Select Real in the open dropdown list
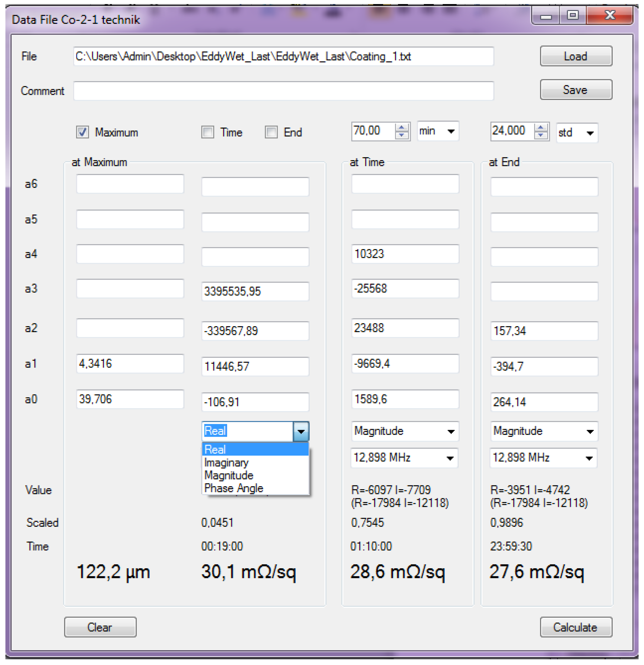This screenshot has height=665, width=644. pyautogui.click(x=255, y=450)
